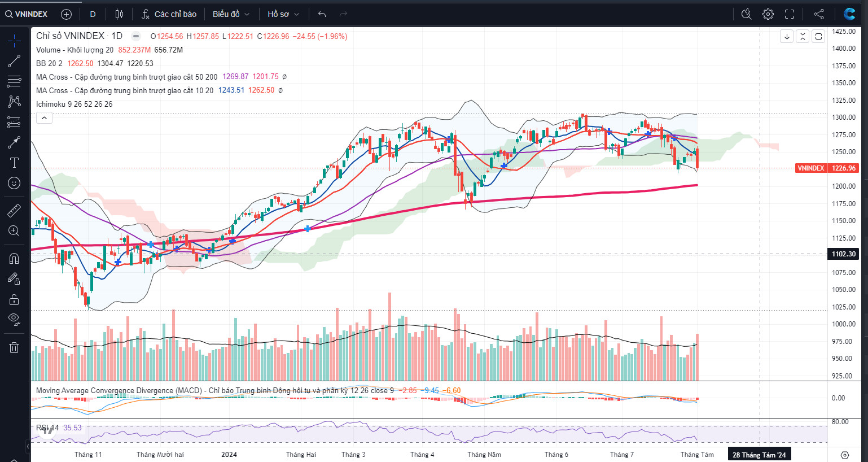Select the MACD indicator legend

pos(214,390)
